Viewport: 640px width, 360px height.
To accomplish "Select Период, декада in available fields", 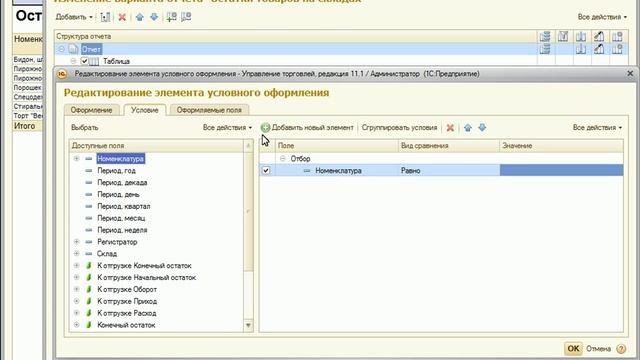I will click(x=122, y=182).
